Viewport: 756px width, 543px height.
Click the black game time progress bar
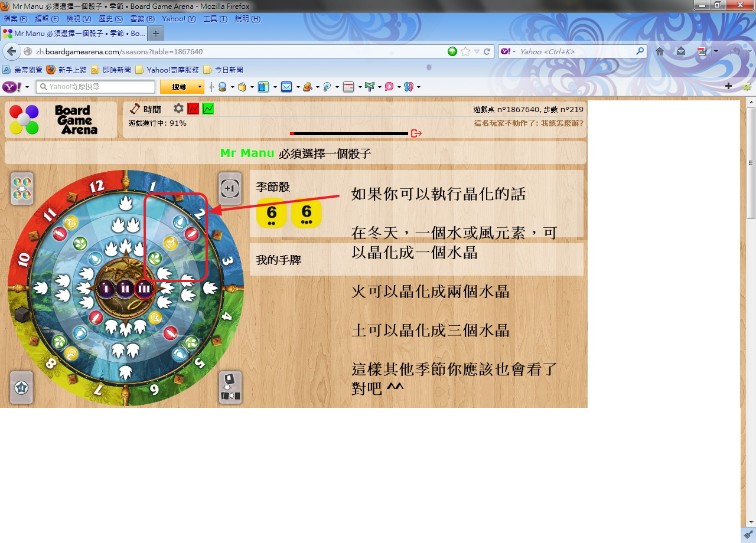click(x=348, y=133)
